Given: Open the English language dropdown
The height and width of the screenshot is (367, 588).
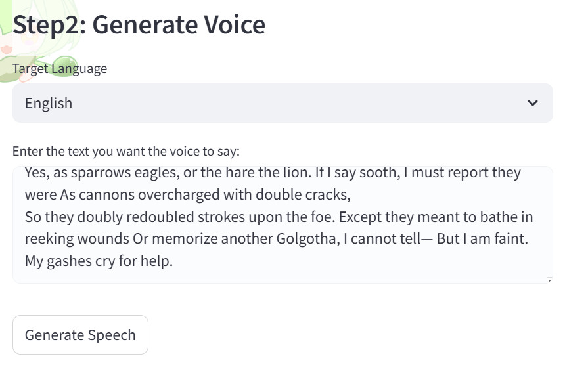Looking at the screenshot, I should pos(283,103).
